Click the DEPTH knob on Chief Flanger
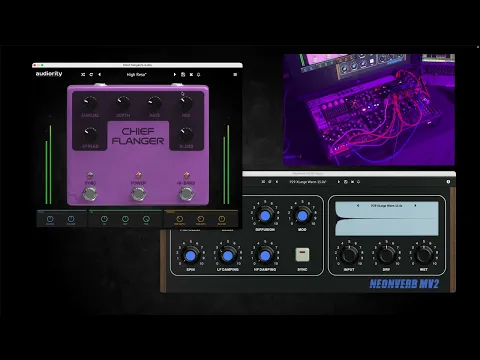480x360 pixels. point(123,103)
